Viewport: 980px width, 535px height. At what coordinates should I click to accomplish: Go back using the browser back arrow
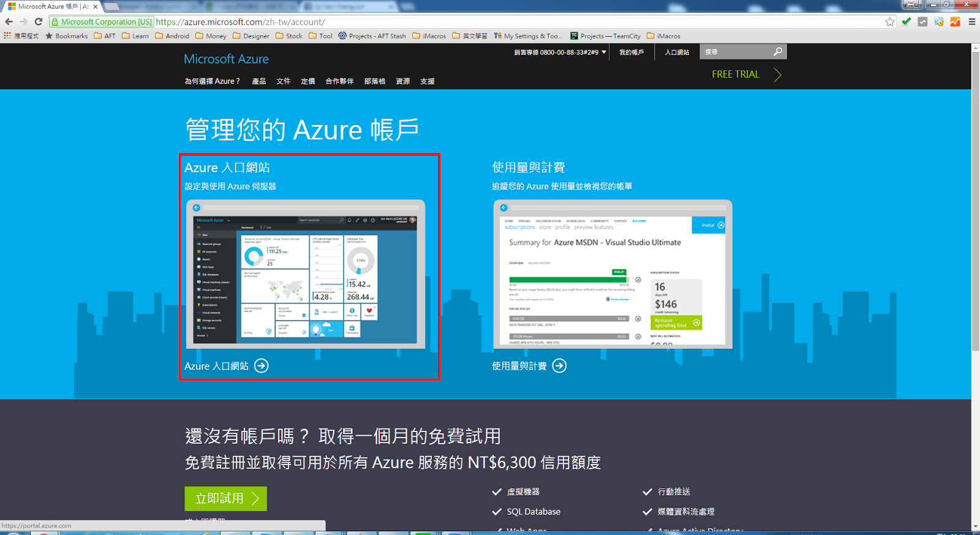tap(9, 21)
